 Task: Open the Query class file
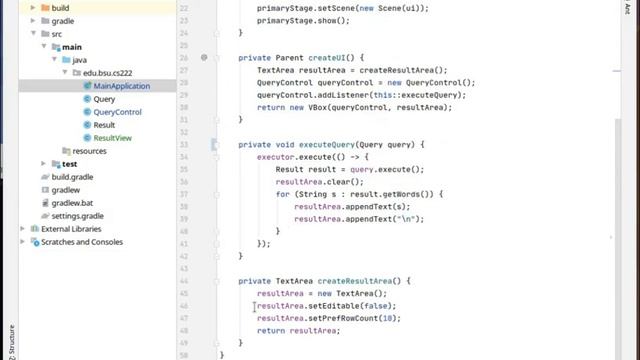click(104, 99)
